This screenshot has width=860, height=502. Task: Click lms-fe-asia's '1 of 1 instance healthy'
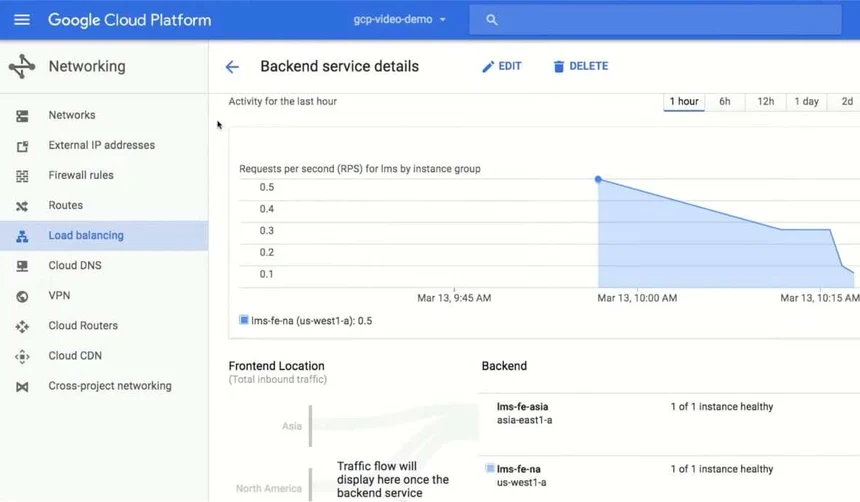[722, 407]
